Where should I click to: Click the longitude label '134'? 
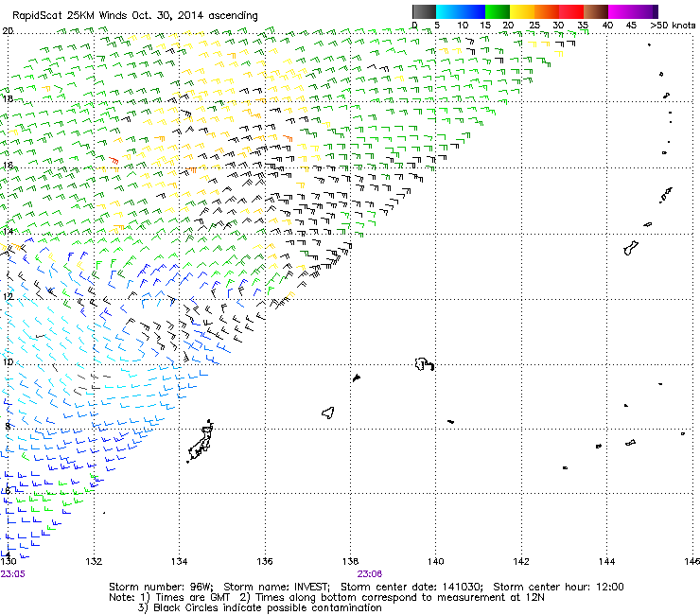point(179,561)
